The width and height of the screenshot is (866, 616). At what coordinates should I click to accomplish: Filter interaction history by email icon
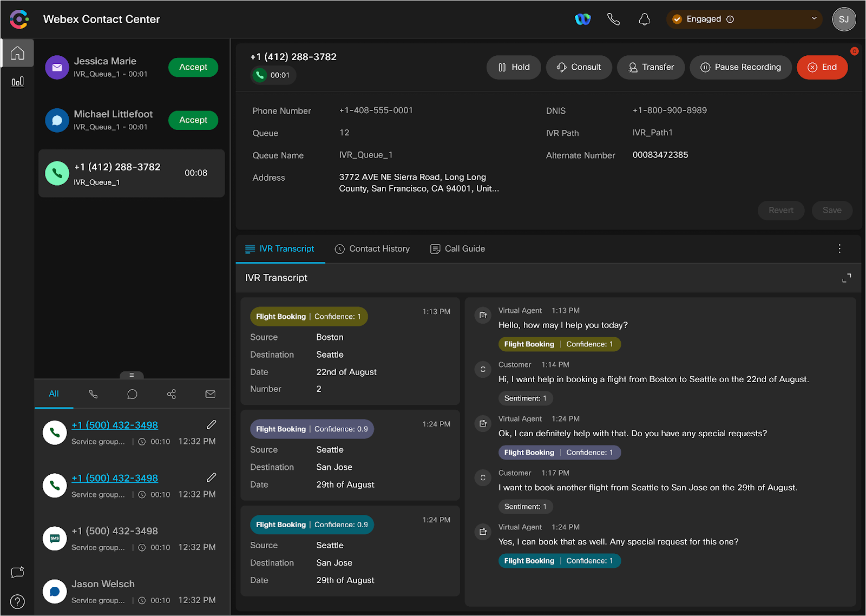pyautogui.click(x=210, y=394)
